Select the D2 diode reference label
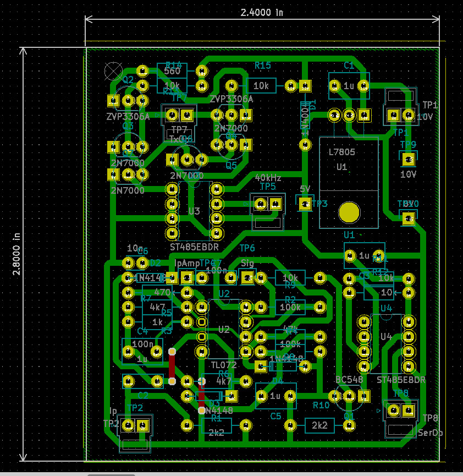This screenshot has height=476, width=463. (x=156, y=263)
